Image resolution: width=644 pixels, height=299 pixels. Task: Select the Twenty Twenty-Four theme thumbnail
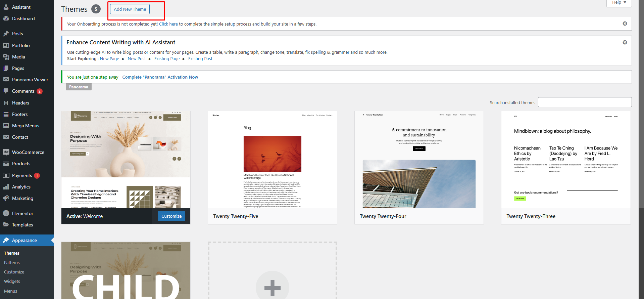(x=419, y=160)
